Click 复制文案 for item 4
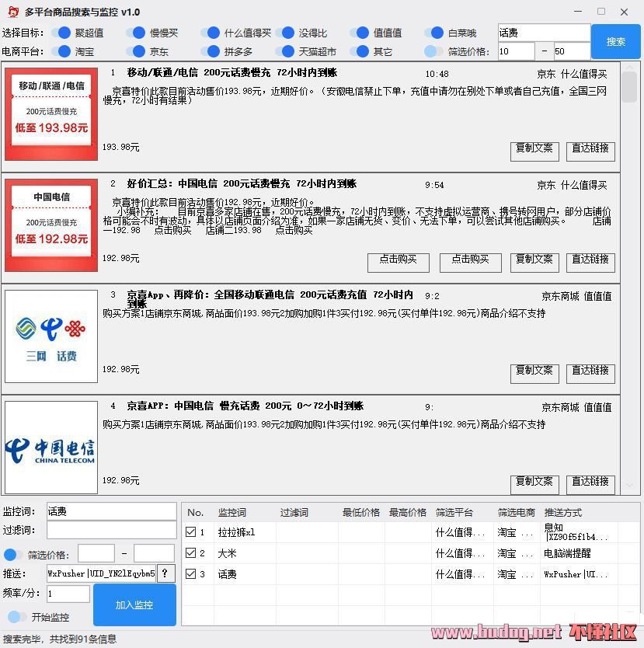The width and height of the screenshot is (644, 648). click(x=534, y=485)
